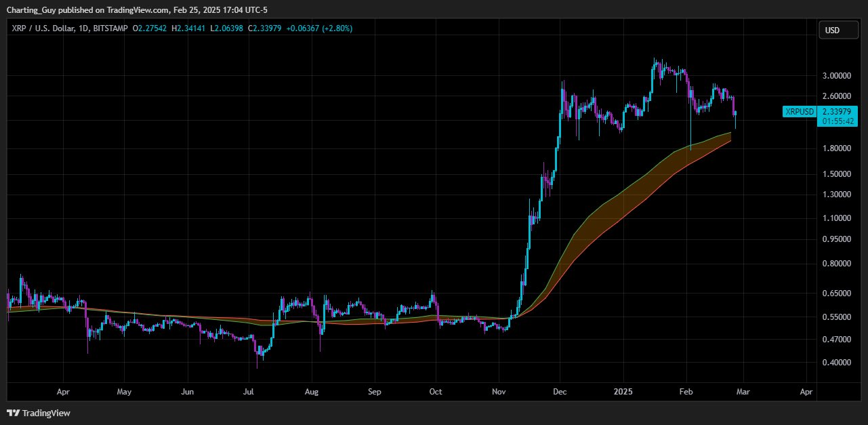Click the Dec time axis label
868x425 pixels.
point(560,392)
